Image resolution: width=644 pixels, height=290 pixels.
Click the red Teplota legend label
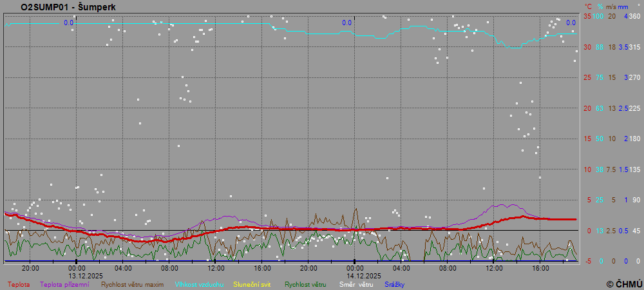(19, 284)
